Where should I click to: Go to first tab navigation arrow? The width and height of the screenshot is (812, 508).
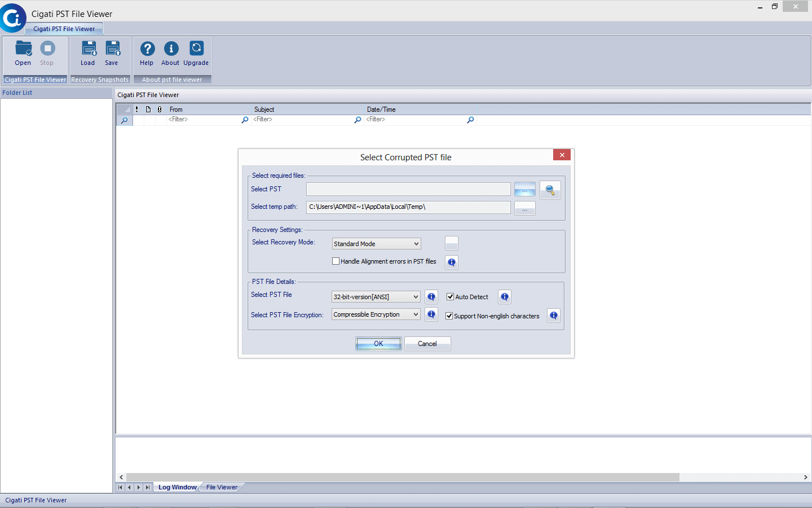[120, 487]
